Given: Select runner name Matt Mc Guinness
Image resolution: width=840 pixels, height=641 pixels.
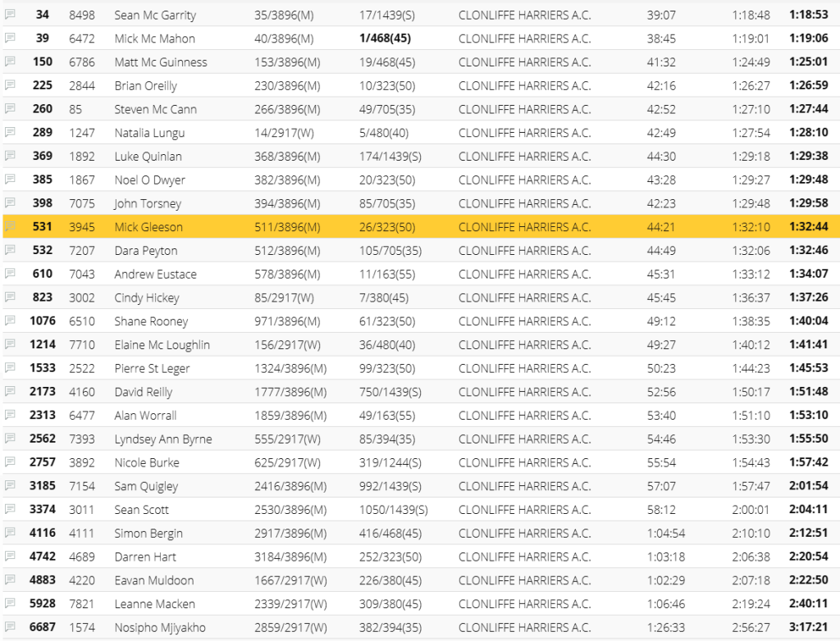Looking at the screenshot, I should [160, 62].
